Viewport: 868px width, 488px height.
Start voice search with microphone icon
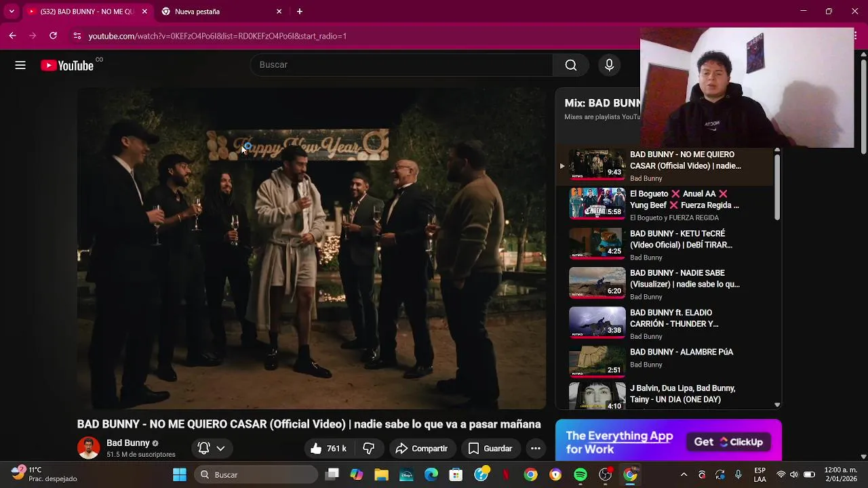(609, 65)
